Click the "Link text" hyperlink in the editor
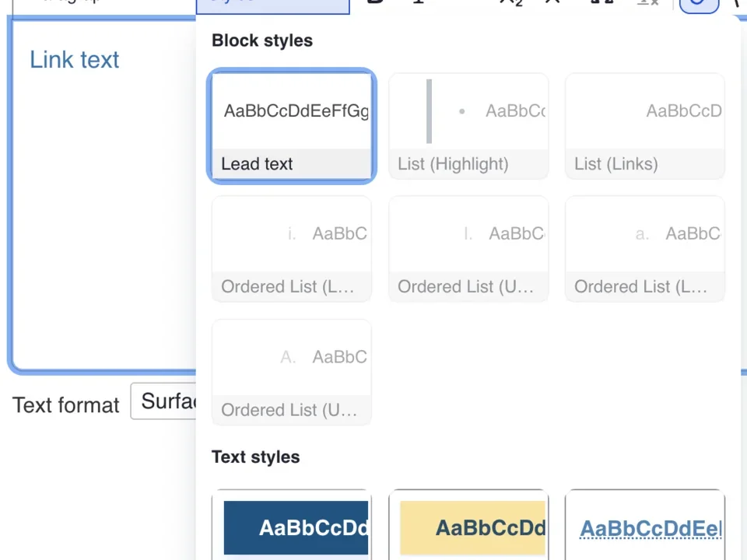This screenshot has height=560, width=747. click(x=74, y=60)
